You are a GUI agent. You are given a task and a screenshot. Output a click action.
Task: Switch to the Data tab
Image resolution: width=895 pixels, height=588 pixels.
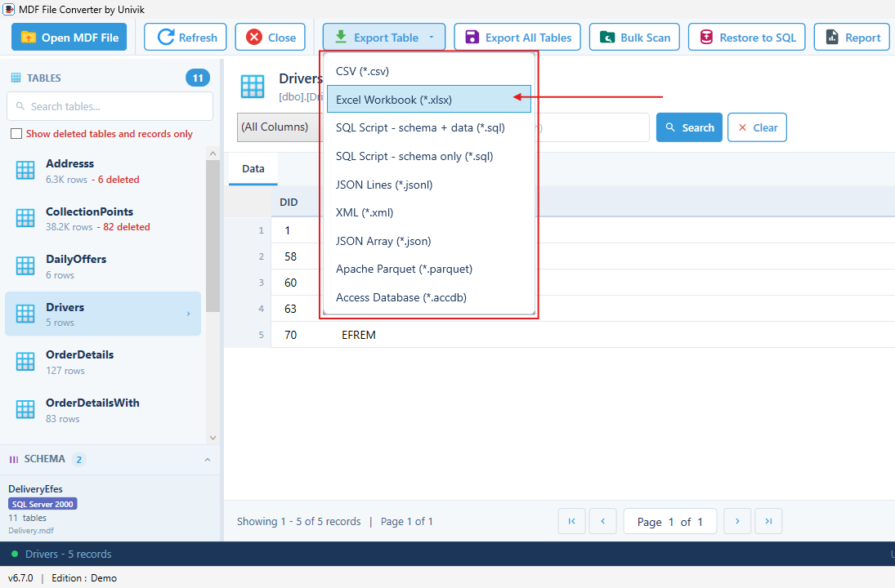coord(253,169)
